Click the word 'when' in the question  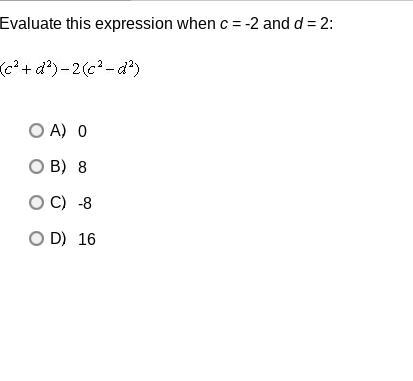(x=196, y=24)
